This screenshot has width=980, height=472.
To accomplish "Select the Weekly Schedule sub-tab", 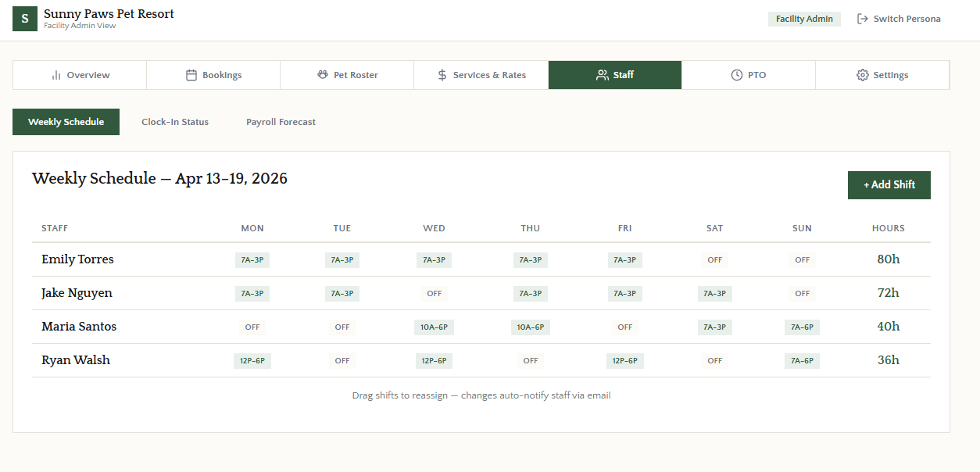I will click(66, 122).
